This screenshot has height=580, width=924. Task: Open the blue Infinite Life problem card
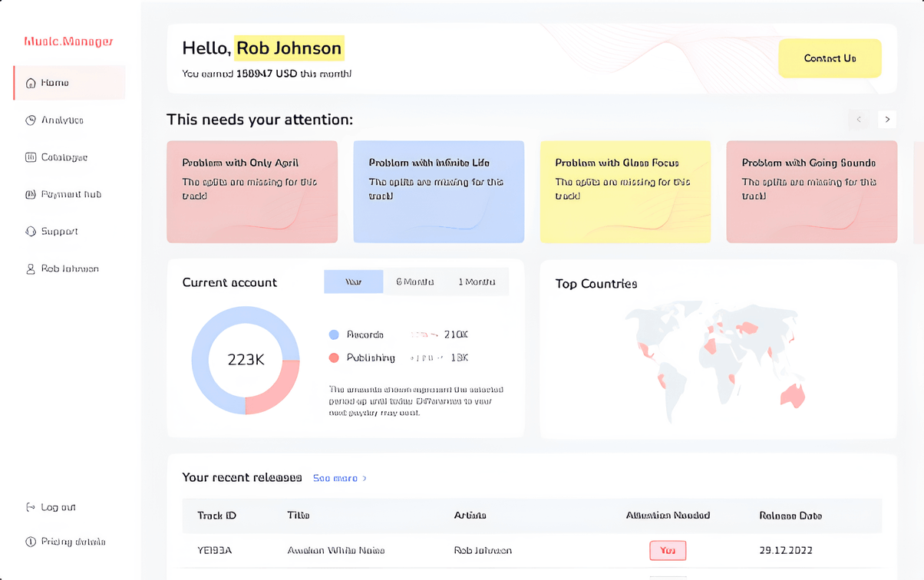point(438,192)
